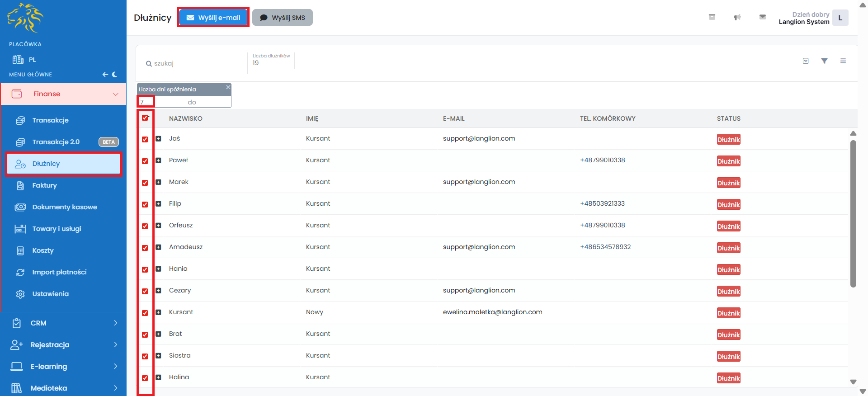Click the table's vertical scrollbar thumb
Viewport: 868px width, 396px height.
pos(853,213)
